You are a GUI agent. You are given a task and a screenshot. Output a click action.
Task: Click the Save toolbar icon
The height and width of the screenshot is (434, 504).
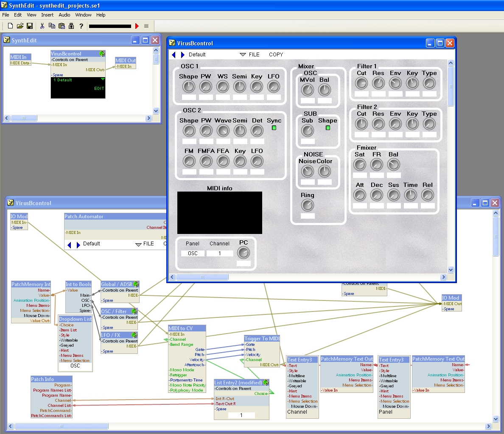[30, 26]
